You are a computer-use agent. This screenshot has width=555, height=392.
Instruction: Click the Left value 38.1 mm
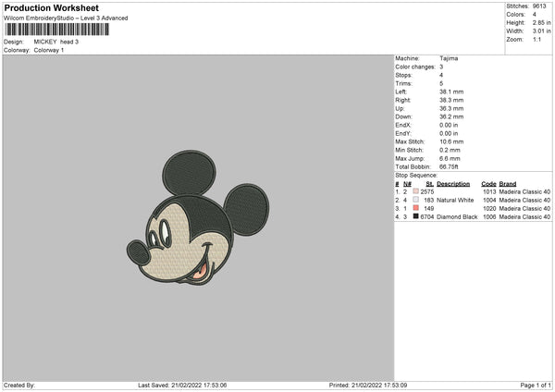[x=451, y=92]
